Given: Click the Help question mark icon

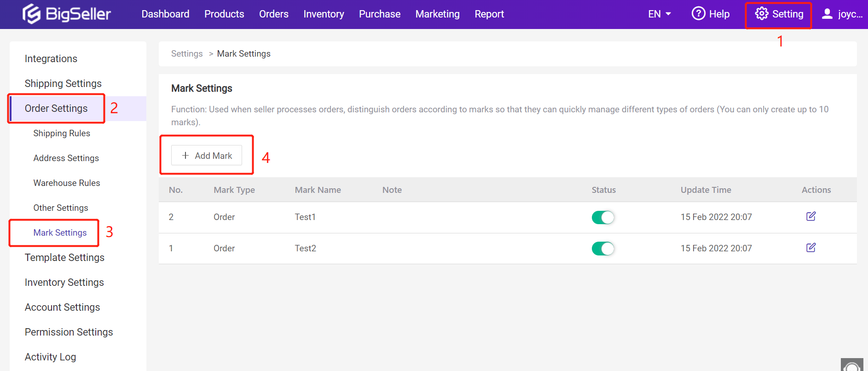Looking at the screenshot, I should click(x=698, y=14).
